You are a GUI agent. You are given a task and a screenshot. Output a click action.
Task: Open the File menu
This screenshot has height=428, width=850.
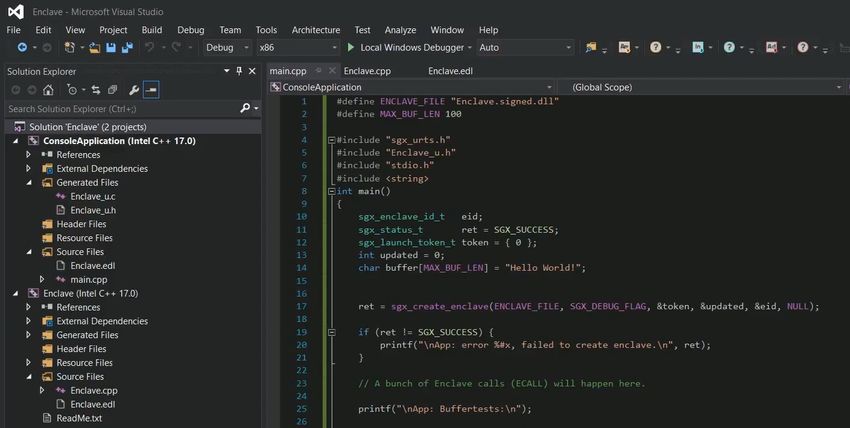coord(14,30)
